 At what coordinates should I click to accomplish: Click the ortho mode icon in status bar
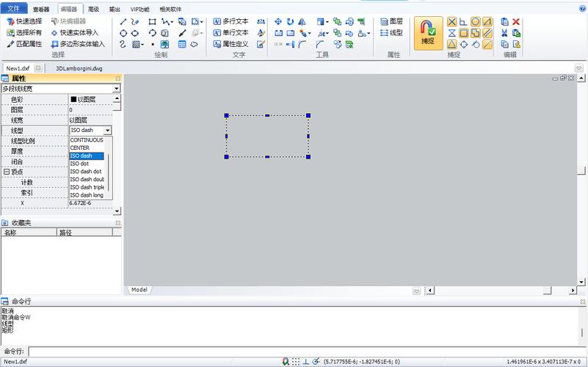[x=306, y=361]
